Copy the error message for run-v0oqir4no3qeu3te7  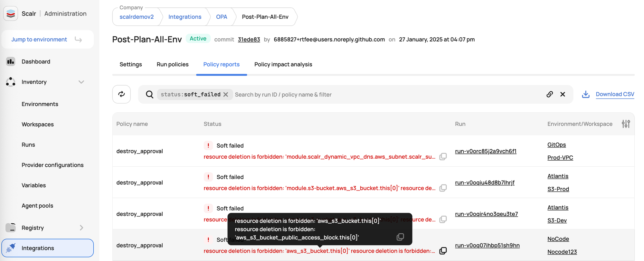[x=443, y=219]
